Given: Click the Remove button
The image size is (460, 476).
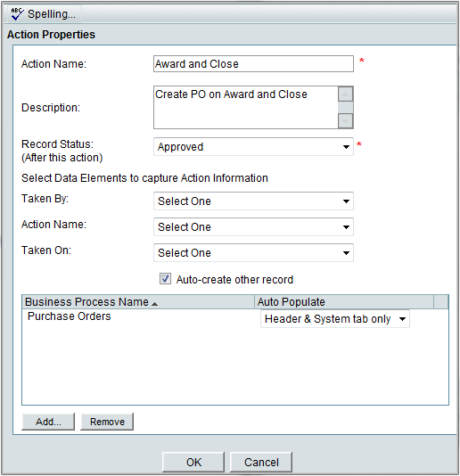Looking at the screenshot, I should (x=107, y=422).
